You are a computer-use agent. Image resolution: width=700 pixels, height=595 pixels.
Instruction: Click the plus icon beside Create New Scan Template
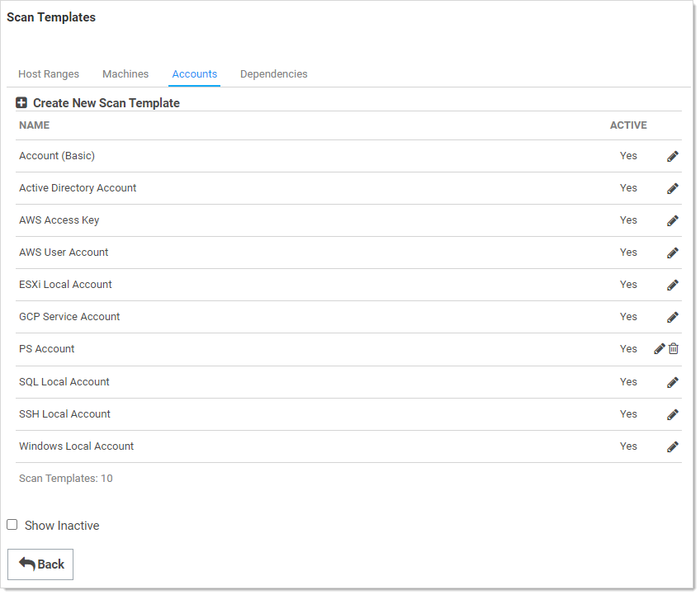click(21, 103)
